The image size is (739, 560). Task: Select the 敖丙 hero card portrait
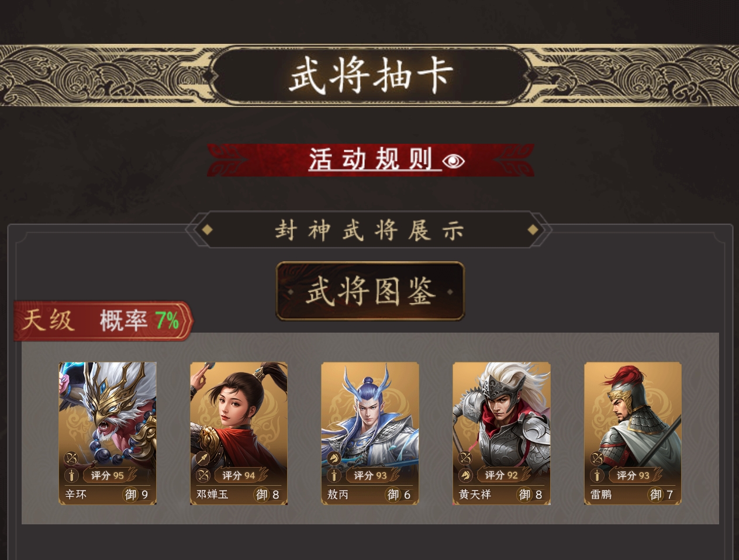pos(370,433)
